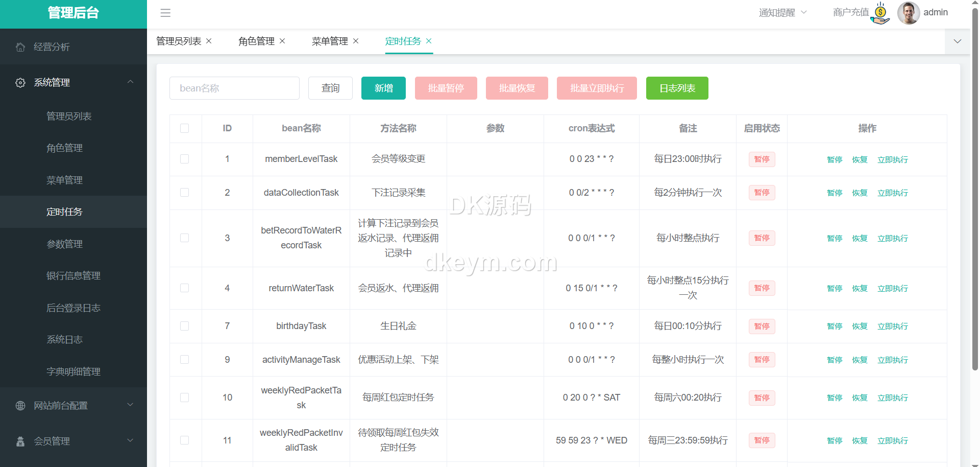
Task: Expand the tab list dropdown arrow
Action: (958, 41)
